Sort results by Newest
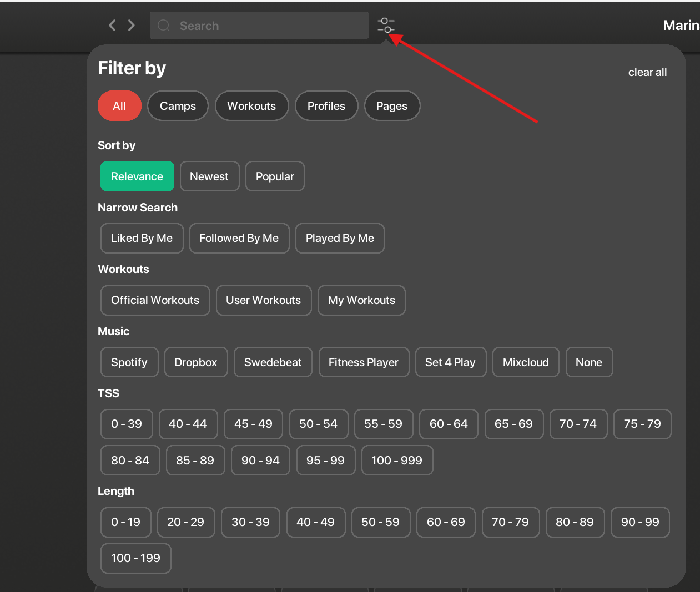 click(x=209, y=176)
